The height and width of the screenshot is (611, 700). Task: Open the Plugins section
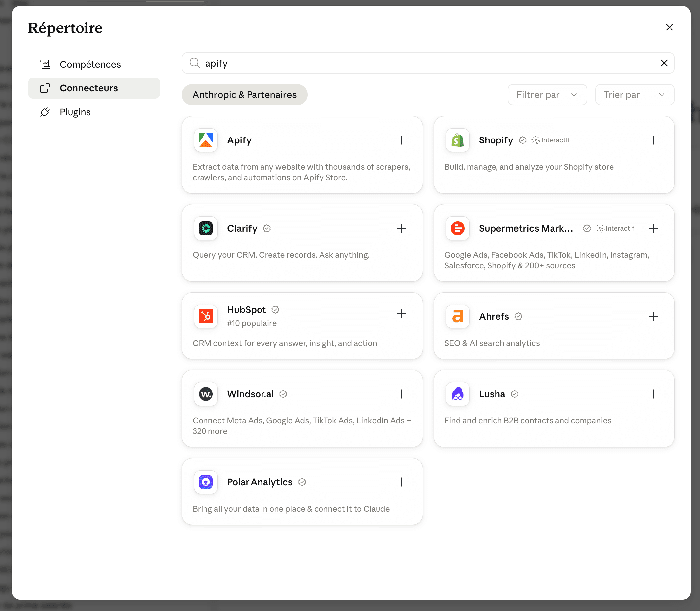pyautogui.click(x=94, y=112)
